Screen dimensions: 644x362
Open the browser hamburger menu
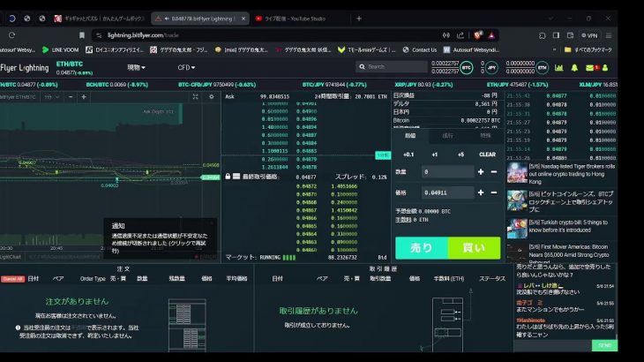click(x=609, y=35)
